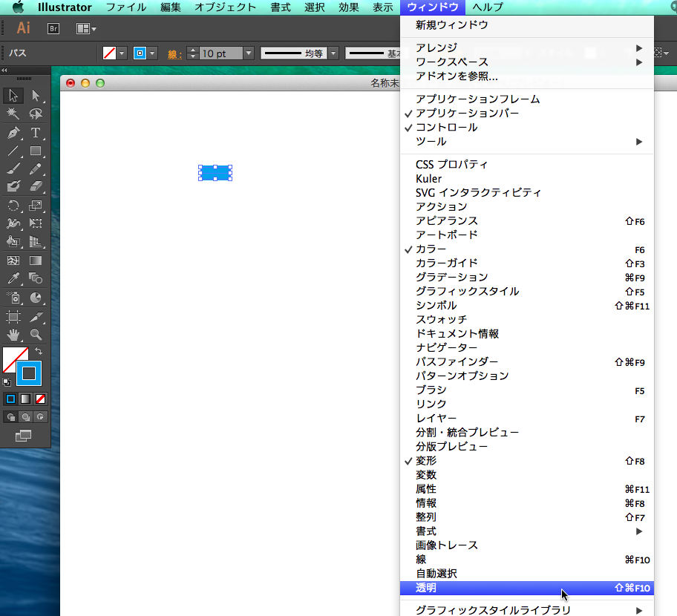Viewport: 677px width, 616px height.
Task: Select the Artboard tool
Action: [x=13, y=318]
